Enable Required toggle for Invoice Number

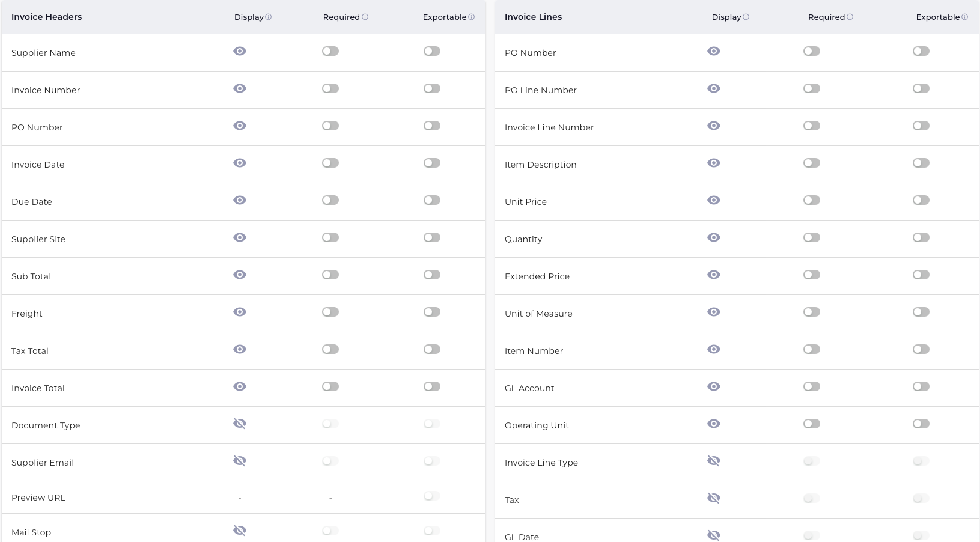click(330, 88)
